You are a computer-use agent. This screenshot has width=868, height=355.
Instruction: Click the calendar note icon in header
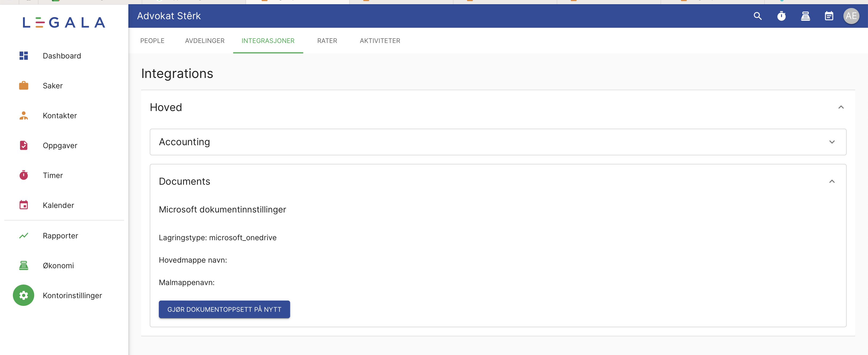tap(829, 16)
